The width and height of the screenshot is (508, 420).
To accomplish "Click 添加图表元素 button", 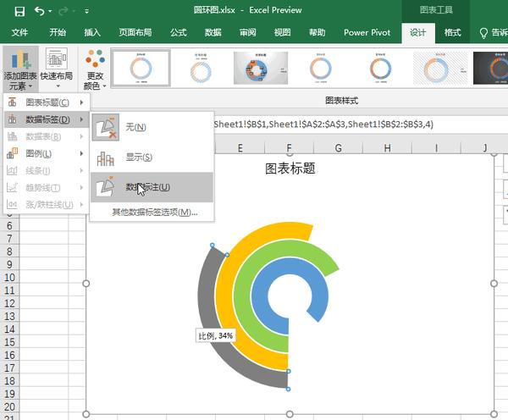I will point(20,69).
